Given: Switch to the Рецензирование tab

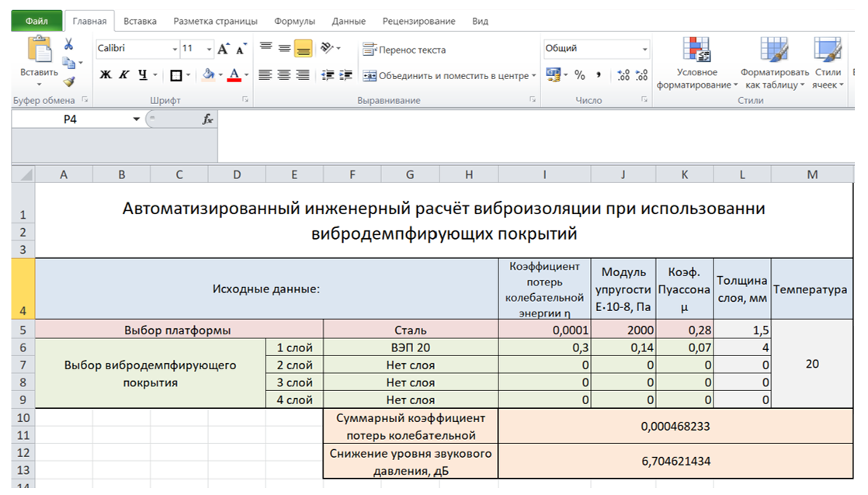Looking at the screenshot, I should (419, 21).
